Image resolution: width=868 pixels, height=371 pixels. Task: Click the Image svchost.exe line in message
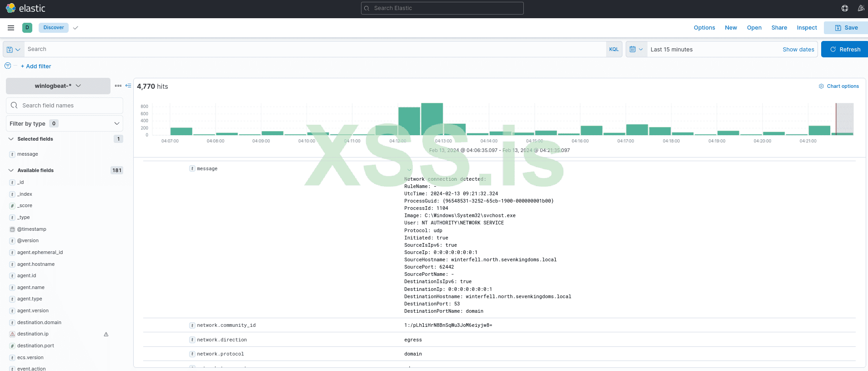(x=460, y=216)
